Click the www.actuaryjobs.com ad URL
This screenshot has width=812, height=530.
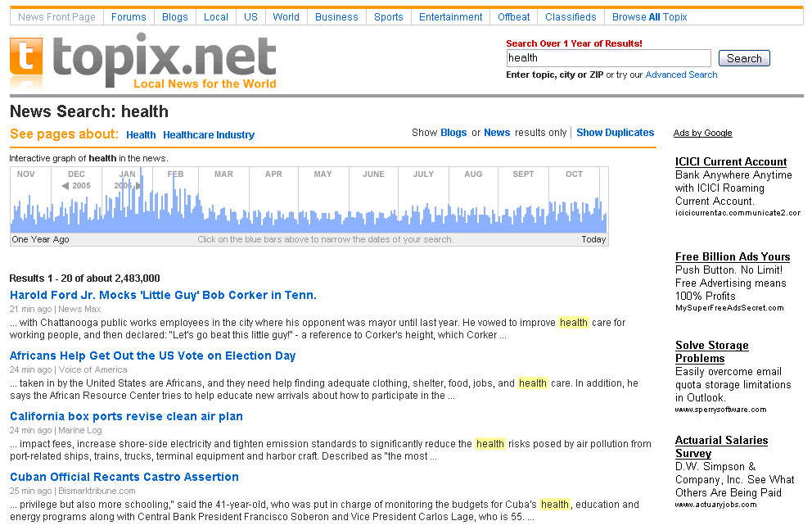pyautogui.click(x=715, y=504)
